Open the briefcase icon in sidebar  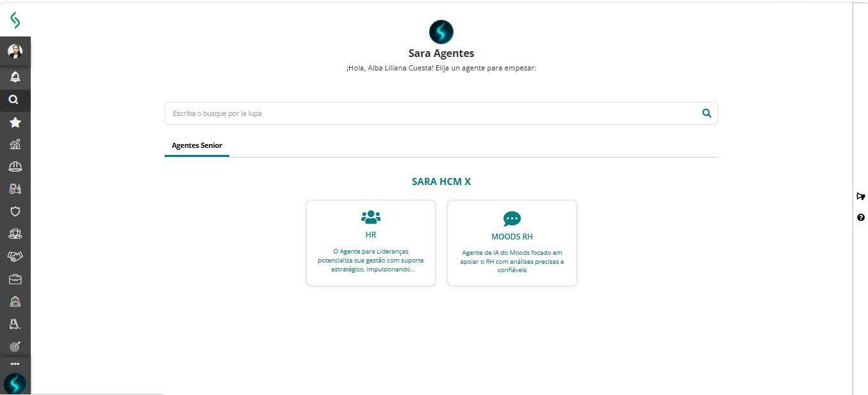[15, 279]
